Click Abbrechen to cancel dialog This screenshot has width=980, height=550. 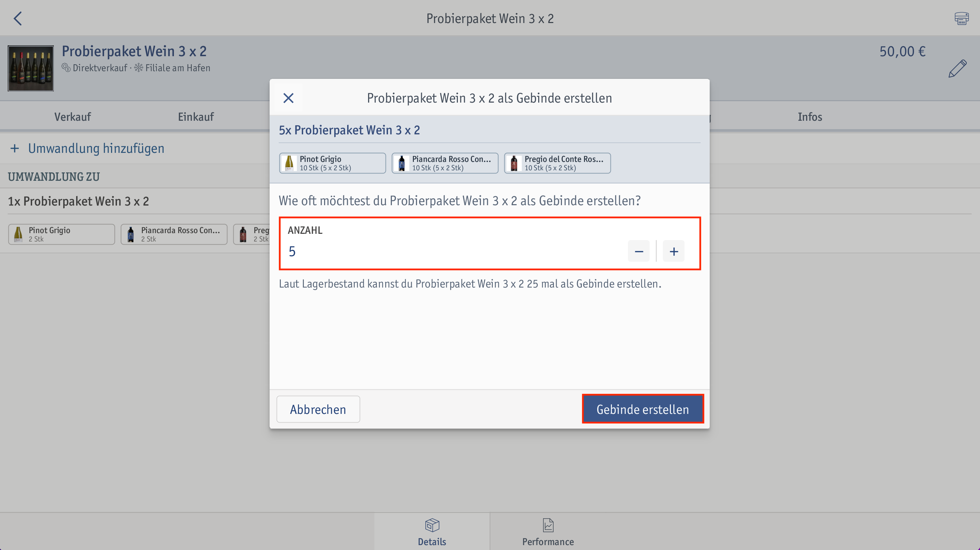318,409
